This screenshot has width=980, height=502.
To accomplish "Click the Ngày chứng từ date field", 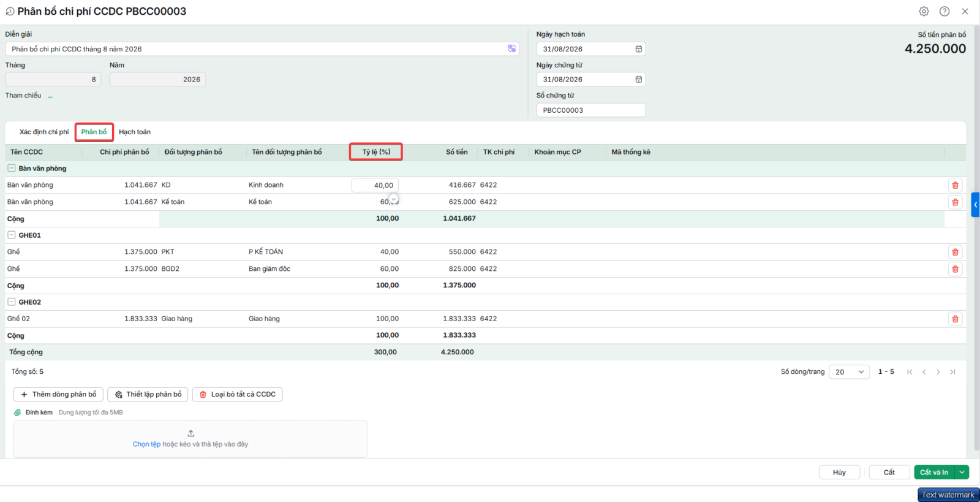I will pos(591,80).
